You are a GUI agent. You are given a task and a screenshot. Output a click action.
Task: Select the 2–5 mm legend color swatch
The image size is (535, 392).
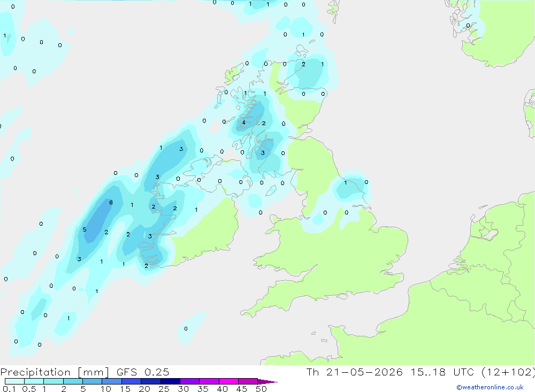point(73,381)
